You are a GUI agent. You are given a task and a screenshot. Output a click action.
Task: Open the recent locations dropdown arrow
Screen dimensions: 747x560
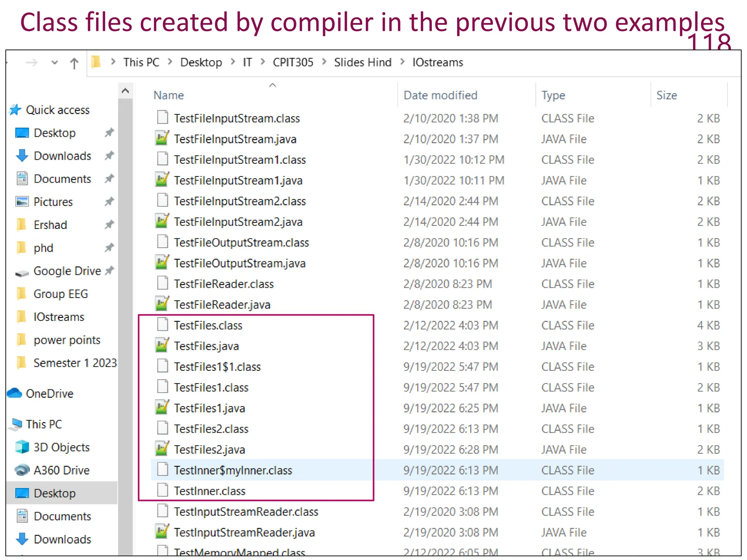coord(54,63)
